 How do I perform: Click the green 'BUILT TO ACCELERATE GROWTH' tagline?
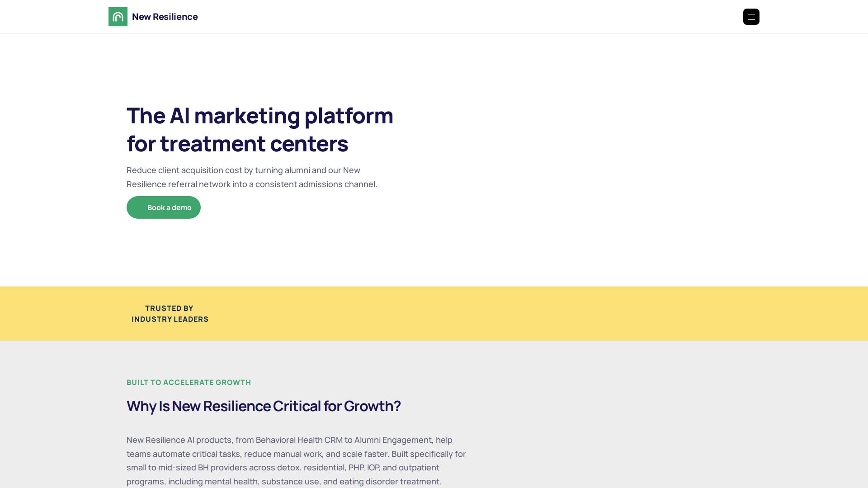(x=189, y=382)
